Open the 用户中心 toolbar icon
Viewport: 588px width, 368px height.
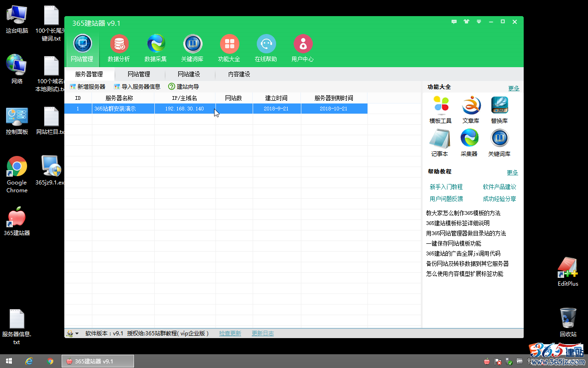coord(303,48)
